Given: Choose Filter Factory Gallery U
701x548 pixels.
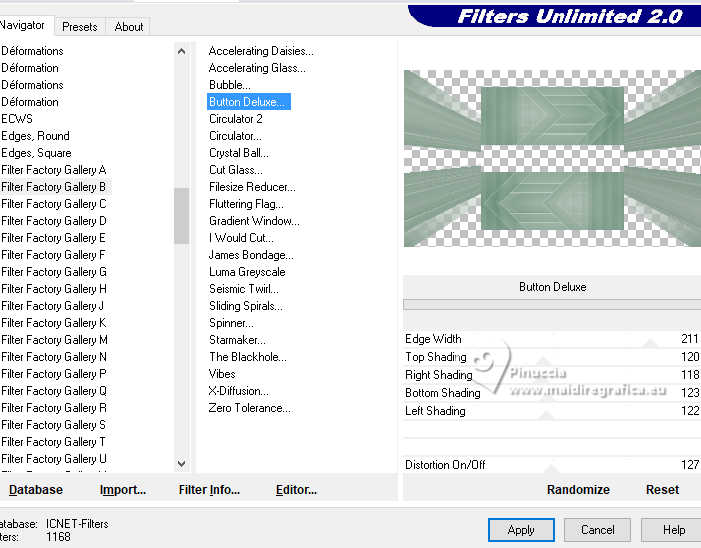Looking at the screenshot, I should [54, 459].
